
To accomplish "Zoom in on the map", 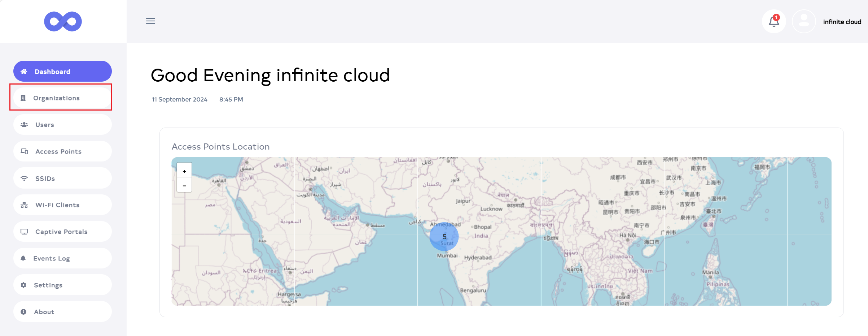I will [184, 171].
